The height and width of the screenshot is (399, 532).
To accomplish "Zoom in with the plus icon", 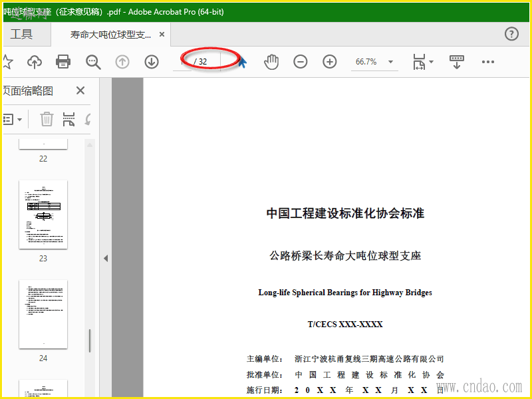I will 329,62.
